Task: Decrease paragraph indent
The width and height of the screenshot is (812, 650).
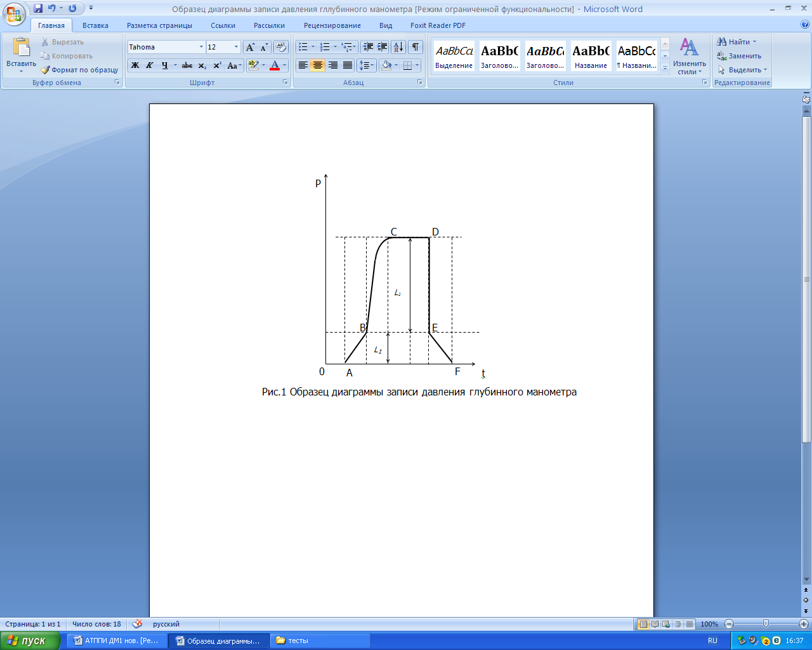Action: [x=368, y=47]
